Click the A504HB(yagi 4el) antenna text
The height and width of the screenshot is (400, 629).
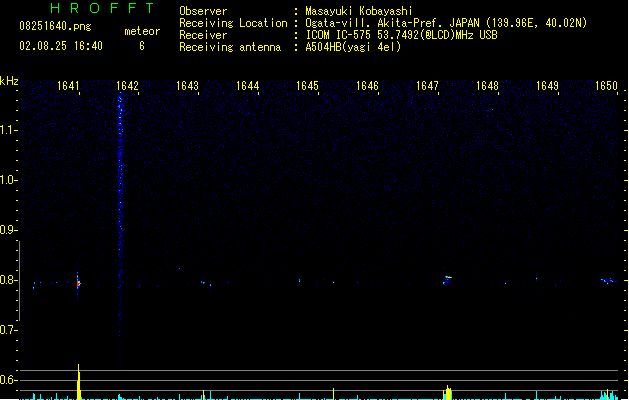click(x=353, y=47)
